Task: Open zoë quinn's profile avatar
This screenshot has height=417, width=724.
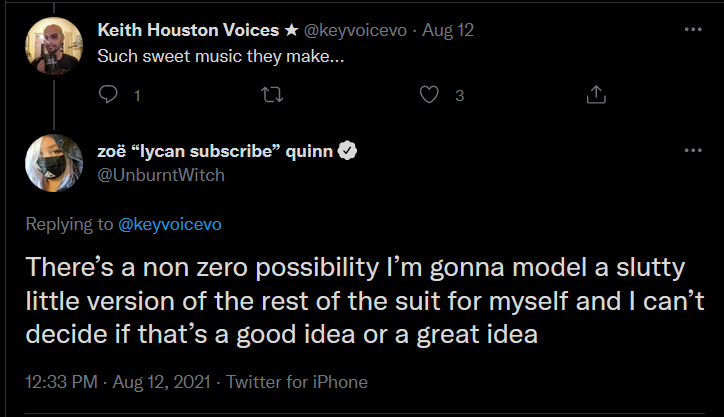Action: point(54,163)
